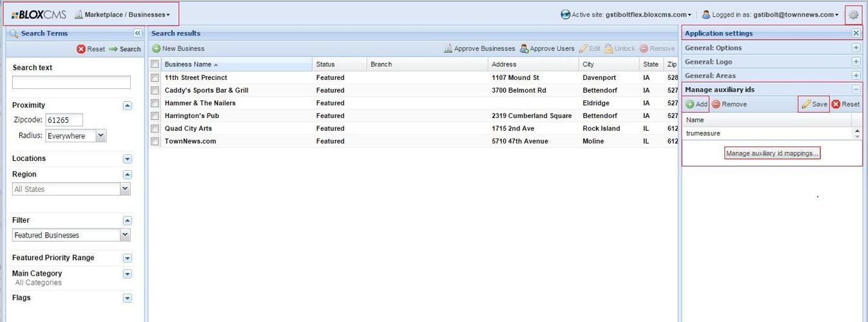Click Manage auxiliary id mappings button

pyautogui.click(x=772, y=153)
